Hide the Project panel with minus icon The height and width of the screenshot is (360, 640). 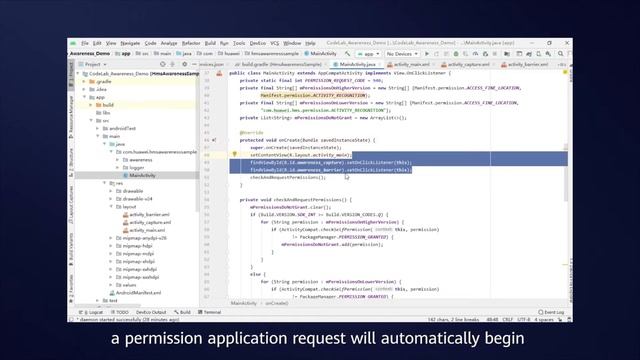(x=194, y=64)
